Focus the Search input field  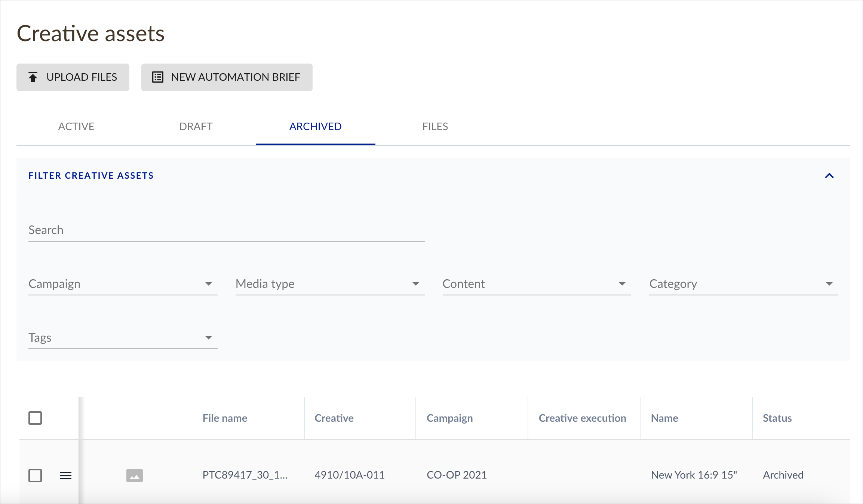tap(227, 230)
